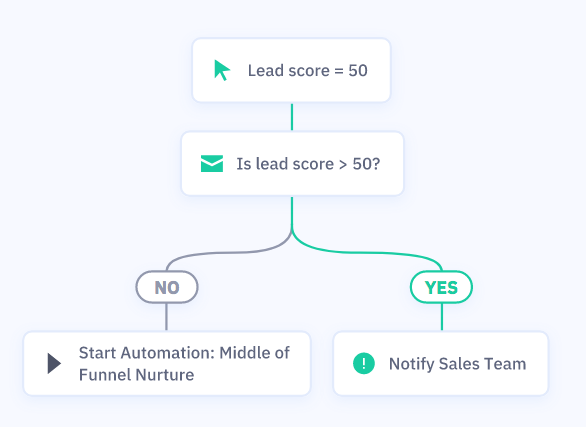The image size is (586, 427).
Task: Open the Notify Sales Team action
Action: coord(441,363)
